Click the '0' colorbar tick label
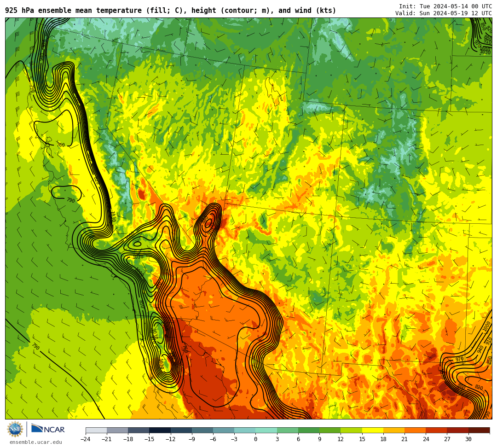The image size is (497, 448). point(256,439)
